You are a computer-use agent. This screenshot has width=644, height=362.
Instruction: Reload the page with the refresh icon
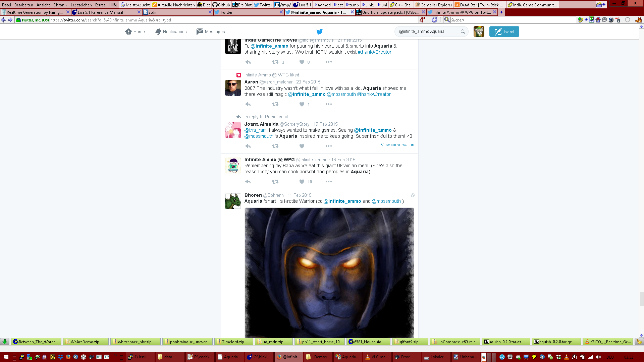(x=434, y=20)
